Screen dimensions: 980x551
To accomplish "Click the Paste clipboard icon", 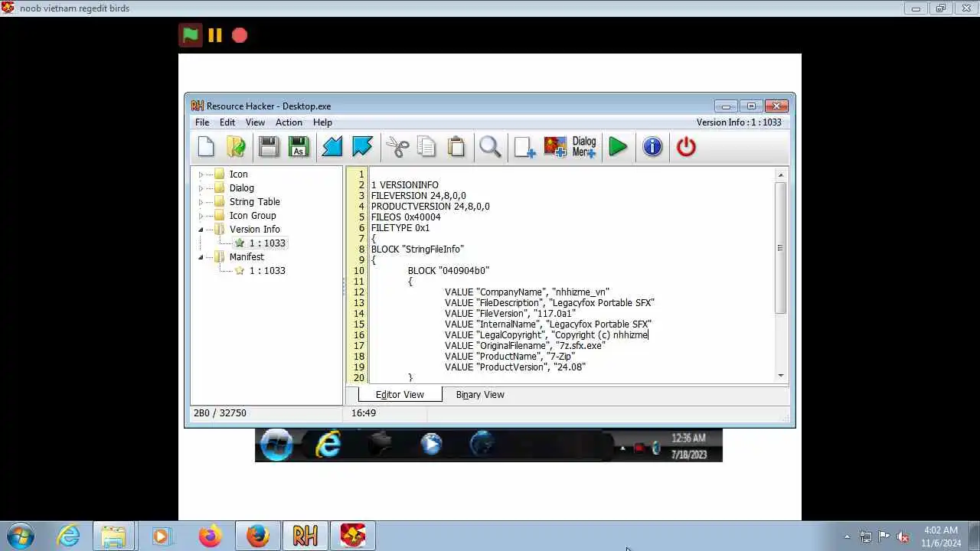I will pyautogui.click(x=456, y=147).
